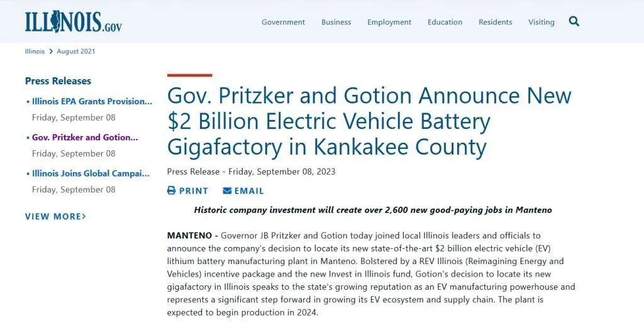Open Illinois EPA Grants press release

92,101
